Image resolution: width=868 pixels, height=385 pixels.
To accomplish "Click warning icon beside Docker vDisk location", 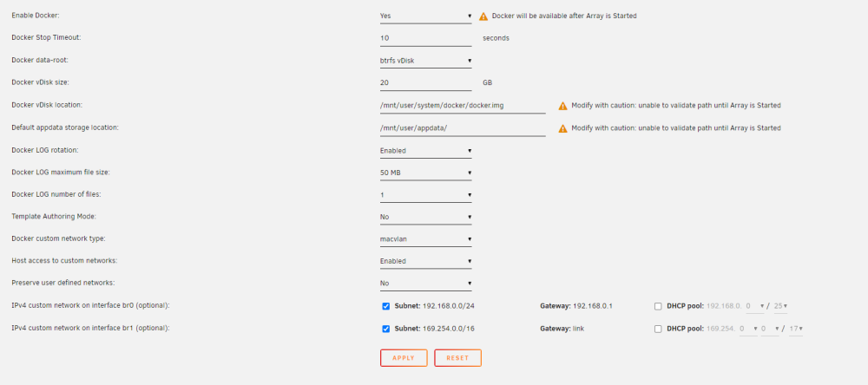I will pyautogui.click(x=563, y=106).
